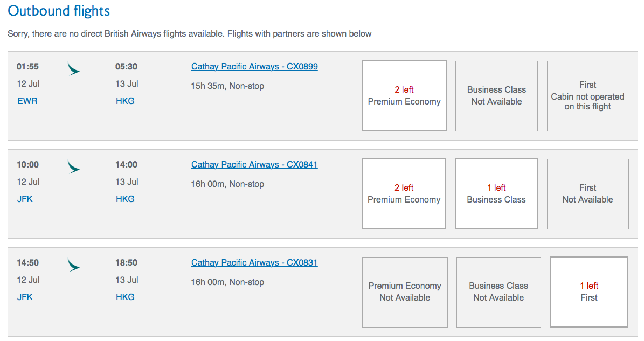Open Cathay Pacific Airways CX0831 flight details

click(254, 263)
